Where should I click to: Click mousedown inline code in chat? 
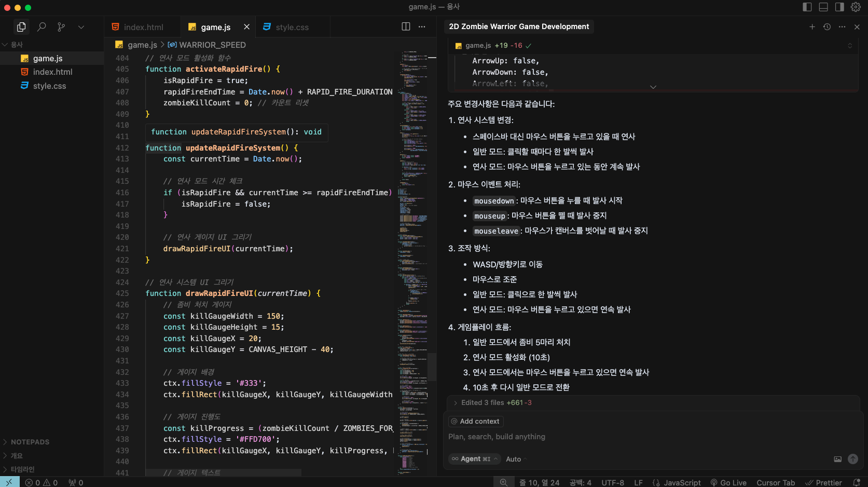pos(494,201)
